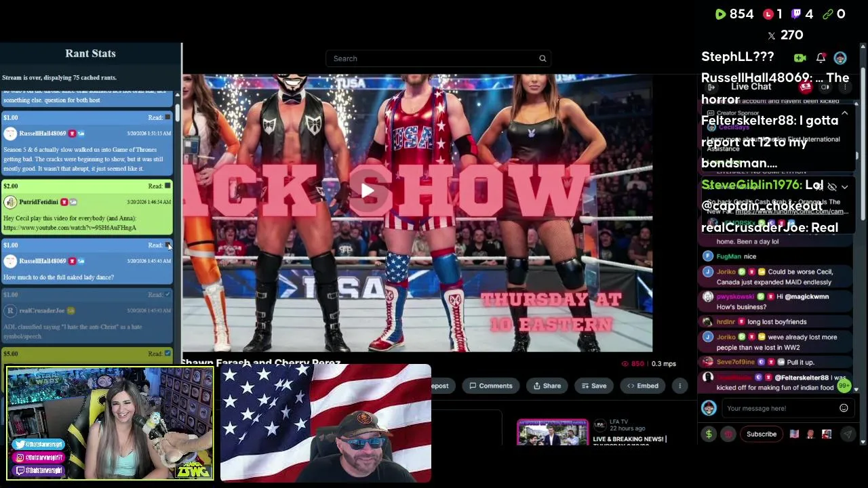Image resolution: width=868 pixels, height=488 pixels.
Task: Open the rants money icon in chat header
Action: (x=806, y=87)
